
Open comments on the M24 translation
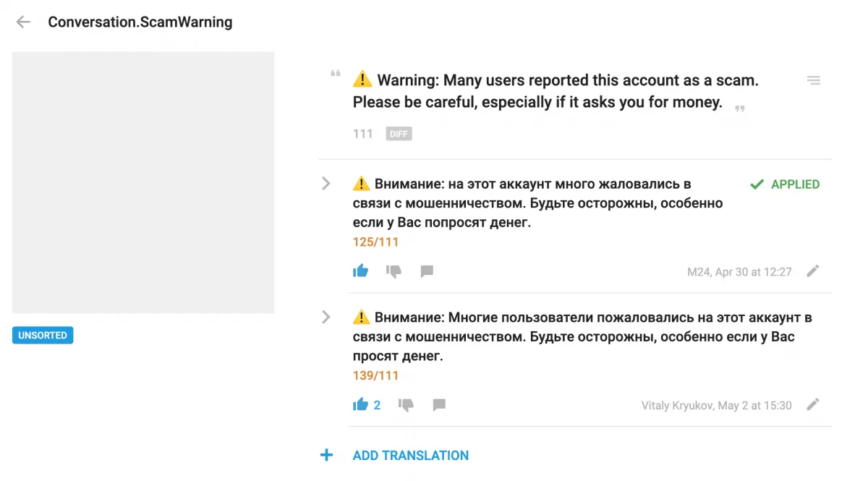click(x=427, y=271)
